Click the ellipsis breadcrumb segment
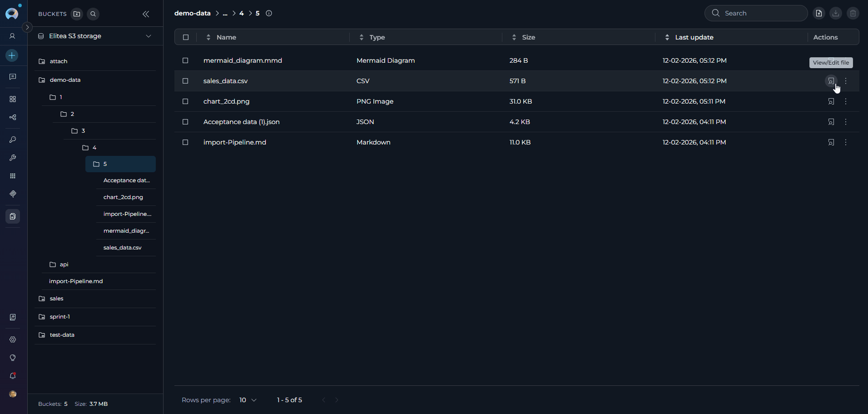Screen dimensions: 868x414 click(225, 13)
